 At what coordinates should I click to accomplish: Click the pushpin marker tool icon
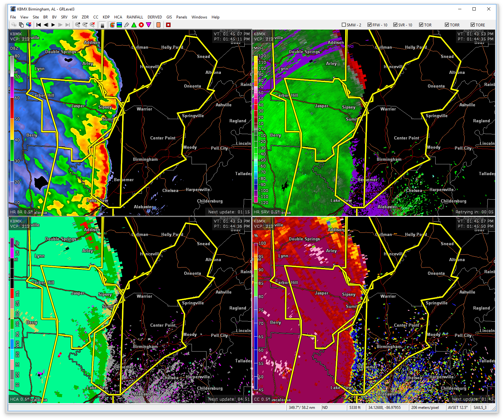[x=127, y=25]
